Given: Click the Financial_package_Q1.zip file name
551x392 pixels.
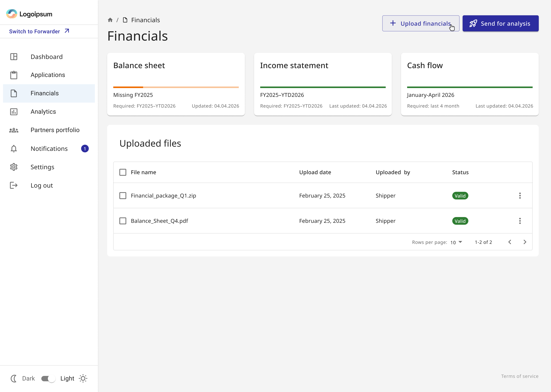Looking at the screenshot, I should coord(163,195).
